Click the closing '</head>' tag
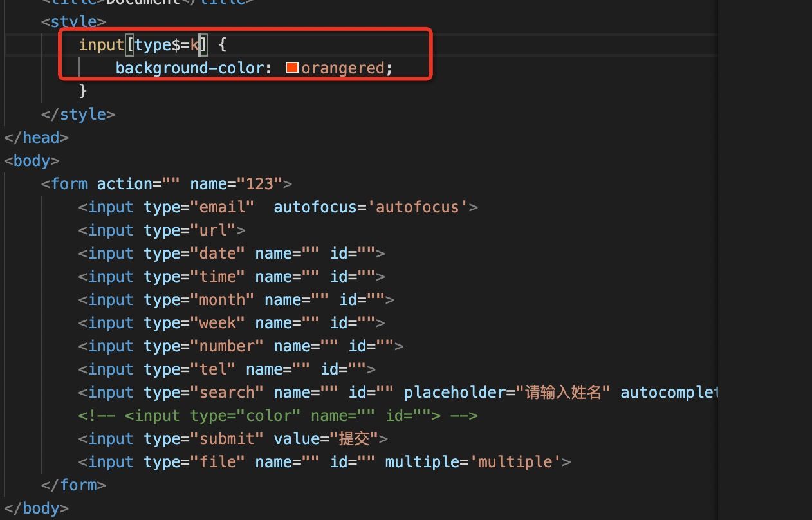This screenshot has height=520, width=812. (x=36, y=137)
